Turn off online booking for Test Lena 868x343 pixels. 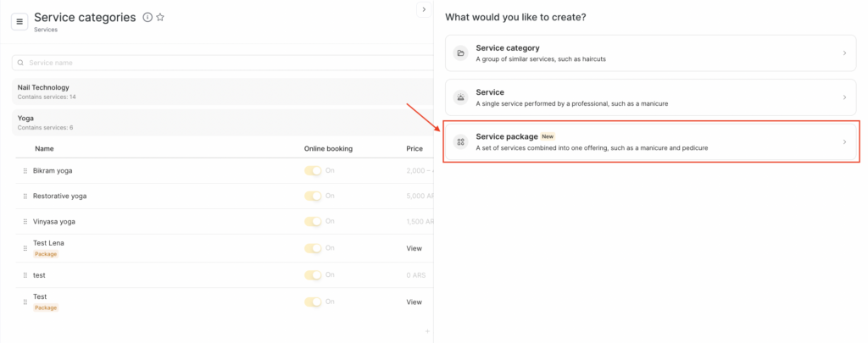click(314, 248)
